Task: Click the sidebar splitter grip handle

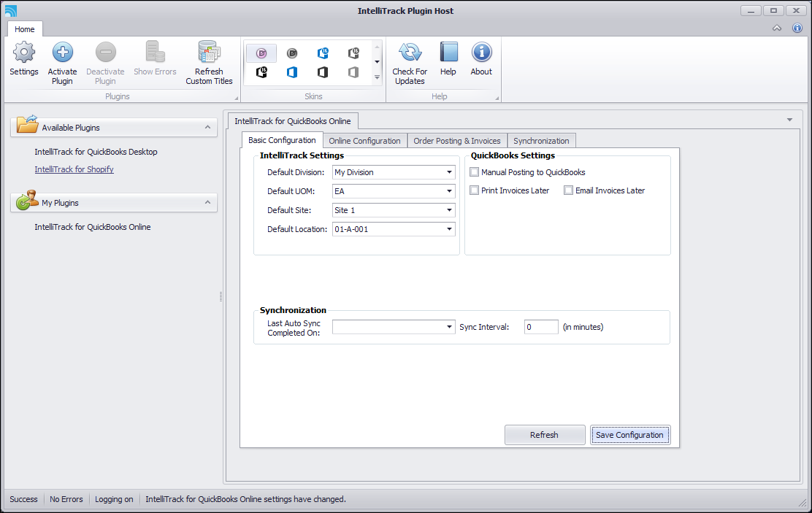Action: [221, 296]
